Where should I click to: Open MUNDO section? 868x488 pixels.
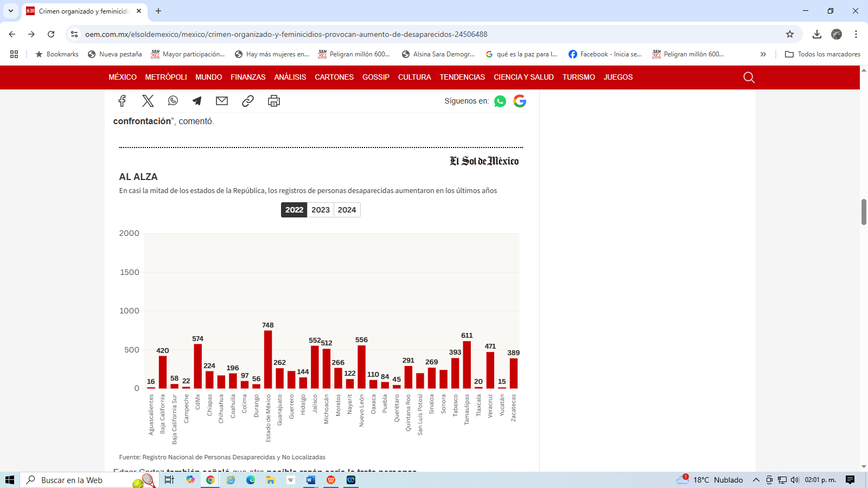[209, 77]
